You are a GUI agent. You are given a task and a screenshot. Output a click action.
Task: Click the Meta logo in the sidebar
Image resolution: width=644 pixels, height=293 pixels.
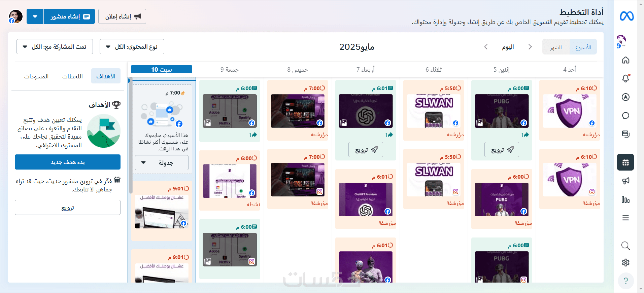626,16
